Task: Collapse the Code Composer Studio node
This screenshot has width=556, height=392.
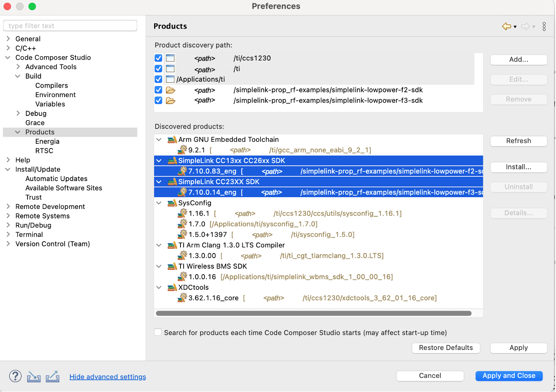Action: coord(8,57)
